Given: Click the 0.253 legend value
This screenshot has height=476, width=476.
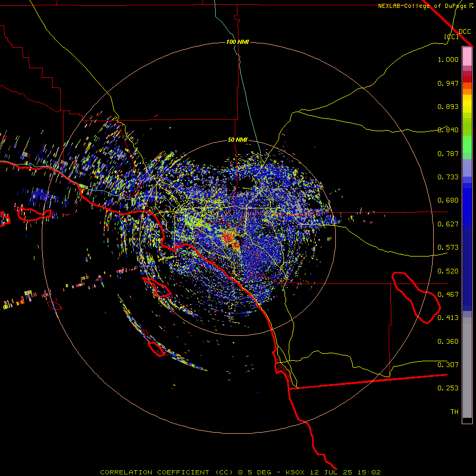Looking at the screenshot, I should [448, 388].
